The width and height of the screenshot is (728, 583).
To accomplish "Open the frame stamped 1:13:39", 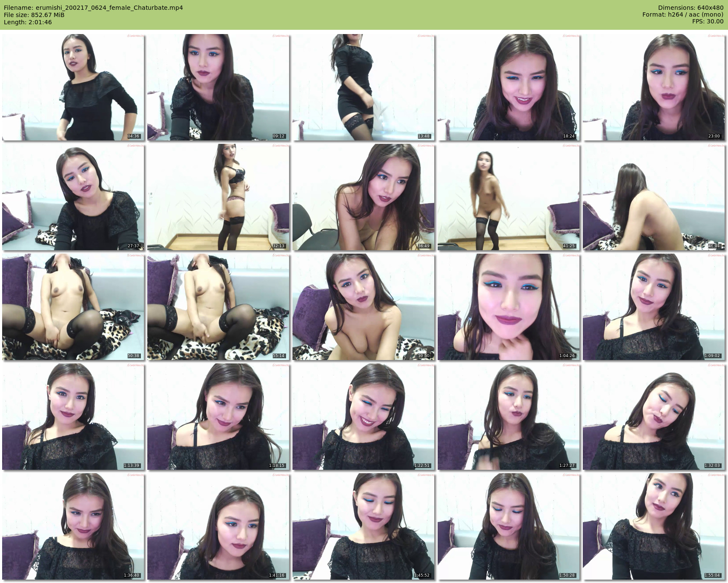I will coord(73,417).
